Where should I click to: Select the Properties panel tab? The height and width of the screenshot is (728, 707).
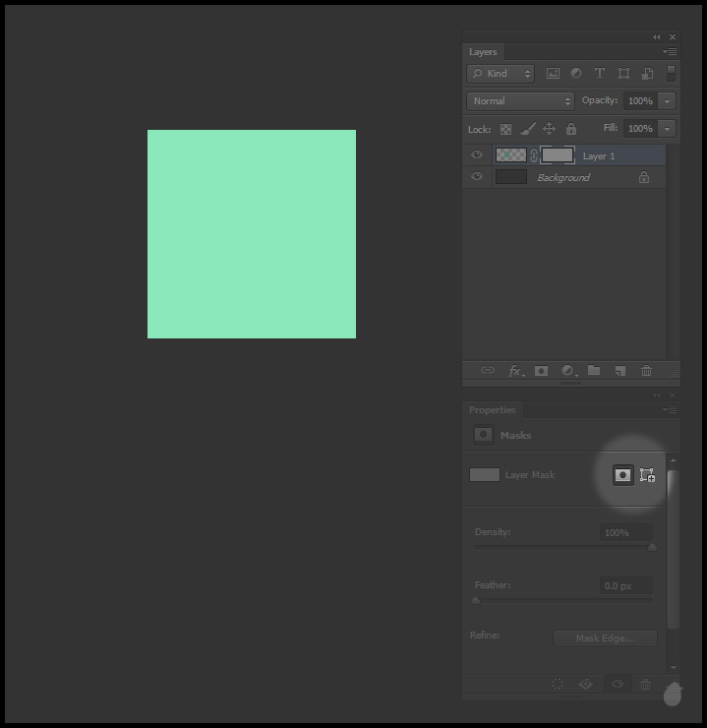coord(492,410)
